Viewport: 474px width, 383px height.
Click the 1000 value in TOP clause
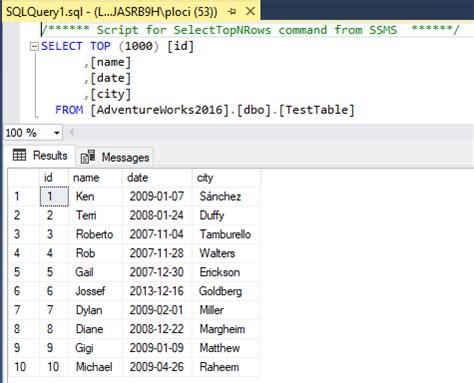[x=138, y=46]
